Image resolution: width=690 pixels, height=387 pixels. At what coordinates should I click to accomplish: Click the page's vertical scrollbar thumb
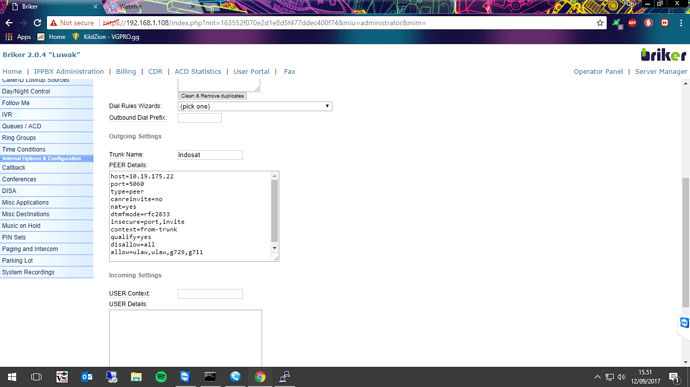pos(686,242)
